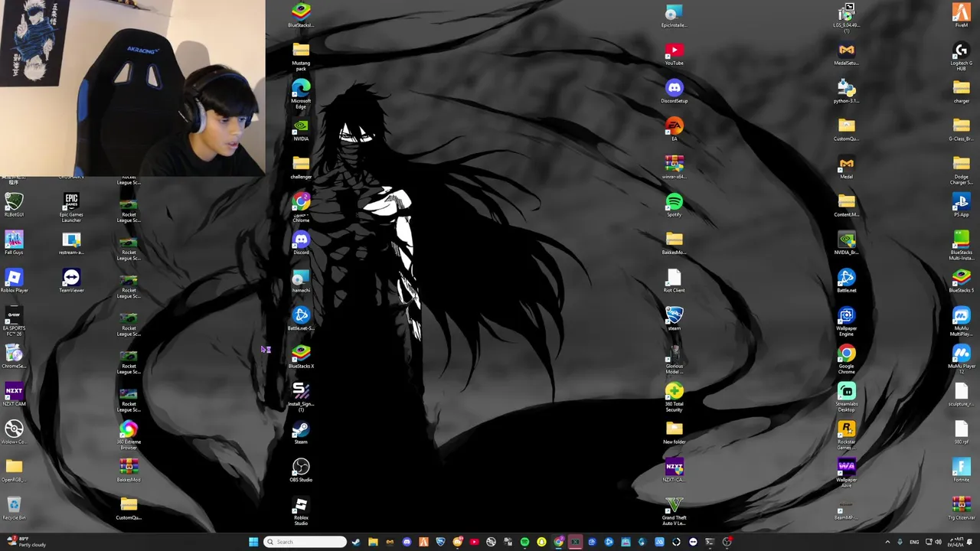Open the Microsoft Edge desktop icon
Viewport: 980px width, 551px height.
(x=301, y=93)
